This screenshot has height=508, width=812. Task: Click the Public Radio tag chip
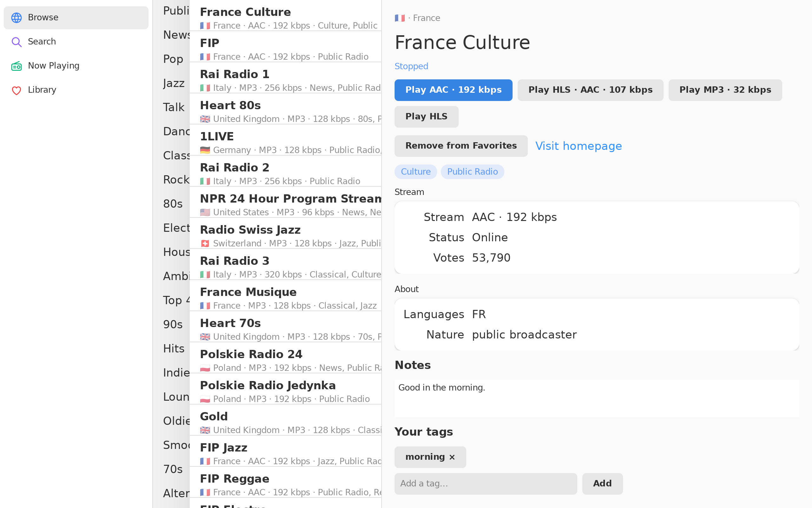(x=472, y=172)
